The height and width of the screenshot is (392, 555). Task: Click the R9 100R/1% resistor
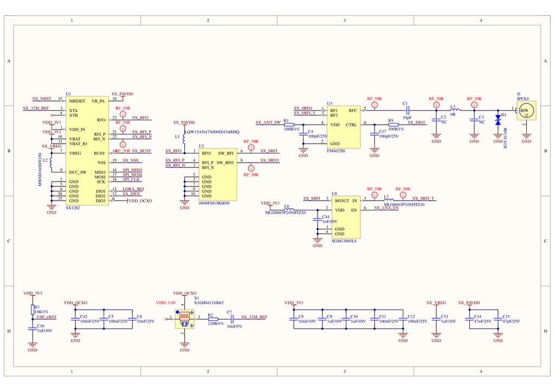(393, 124)
